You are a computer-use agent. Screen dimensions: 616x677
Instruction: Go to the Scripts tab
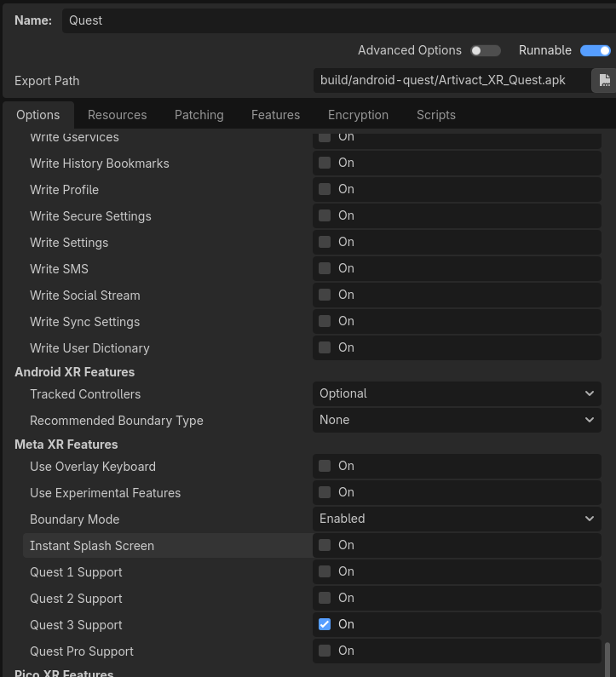coord(435,115)
